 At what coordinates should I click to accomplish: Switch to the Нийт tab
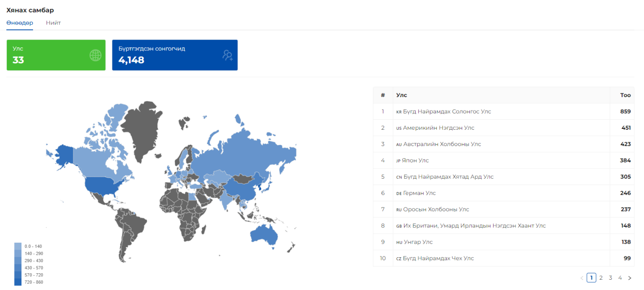pos(53,23)
